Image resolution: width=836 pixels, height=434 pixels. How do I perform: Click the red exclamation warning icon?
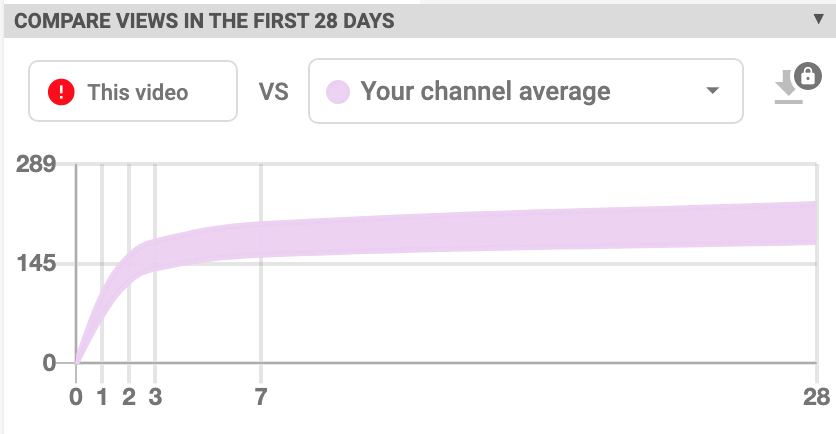click(61, 92)
